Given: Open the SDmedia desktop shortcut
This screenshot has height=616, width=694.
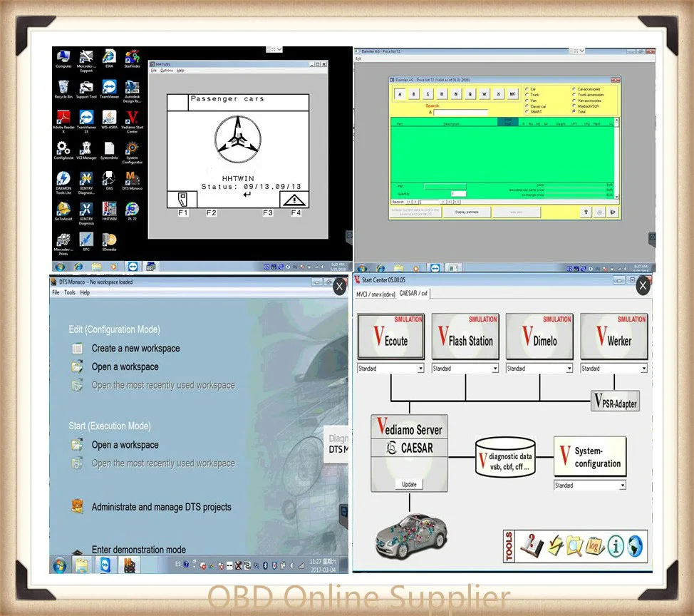Looking at the screenshot, I should coord(109,242).
